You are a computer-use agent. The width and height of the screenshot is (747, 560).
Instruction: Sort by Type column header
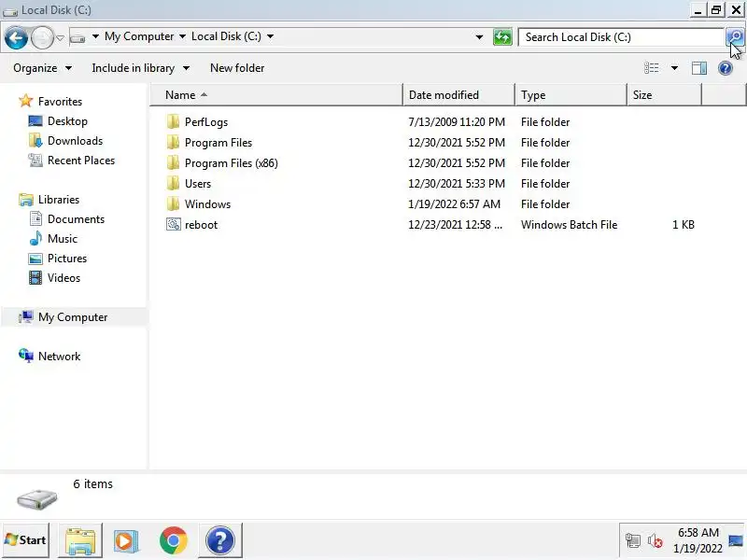[x=571, y=95]
